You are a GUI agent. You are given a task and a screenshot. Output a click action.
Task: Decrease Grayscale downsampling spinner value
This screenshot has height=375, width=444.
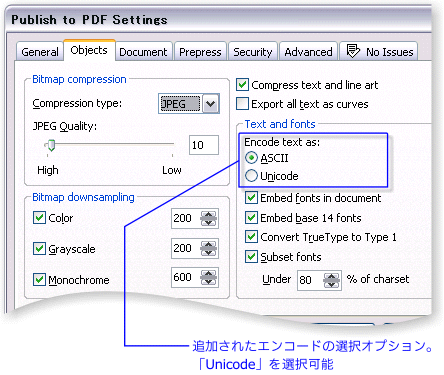pyautogui.click(x=209, y=252)
